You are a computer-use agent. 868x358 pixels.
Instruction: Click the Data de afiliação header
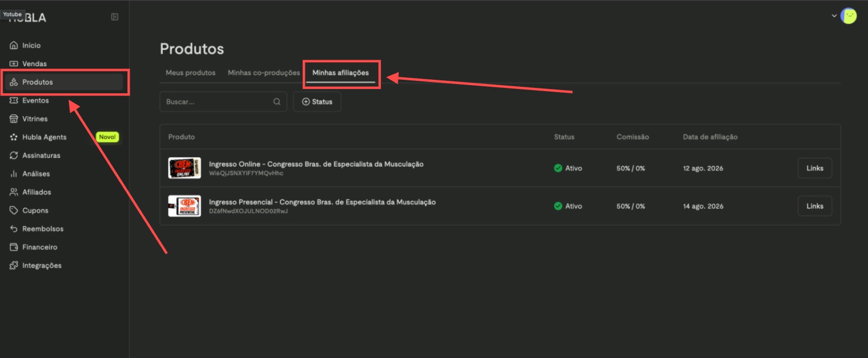[710, 137]
